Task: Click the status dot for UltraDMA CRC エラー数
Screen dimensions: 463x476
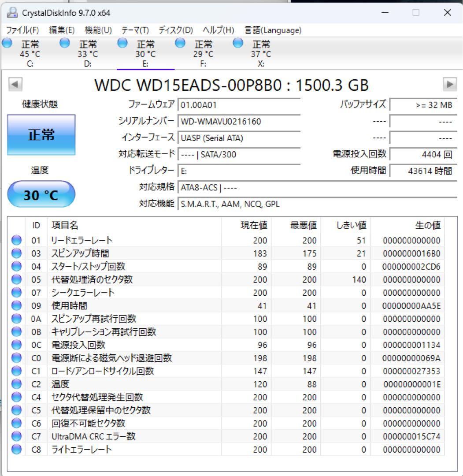Action: 16,436
